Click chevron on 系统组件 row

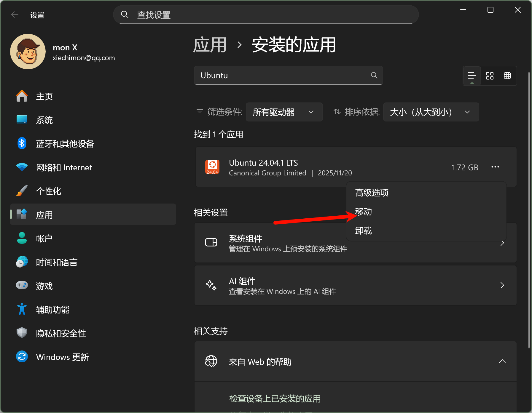(x=502, y=243)
